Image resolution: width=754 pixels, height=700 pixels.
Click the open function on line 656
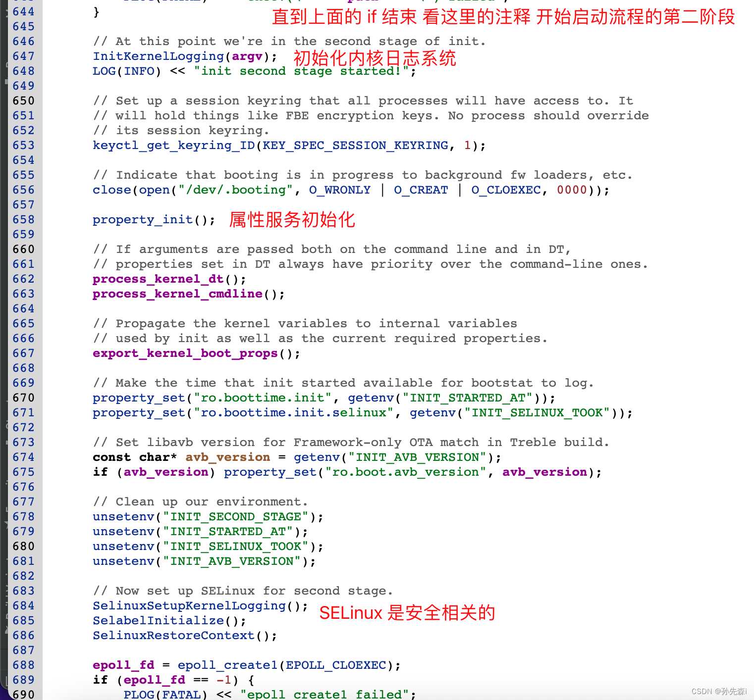click(x=154, y=190)
